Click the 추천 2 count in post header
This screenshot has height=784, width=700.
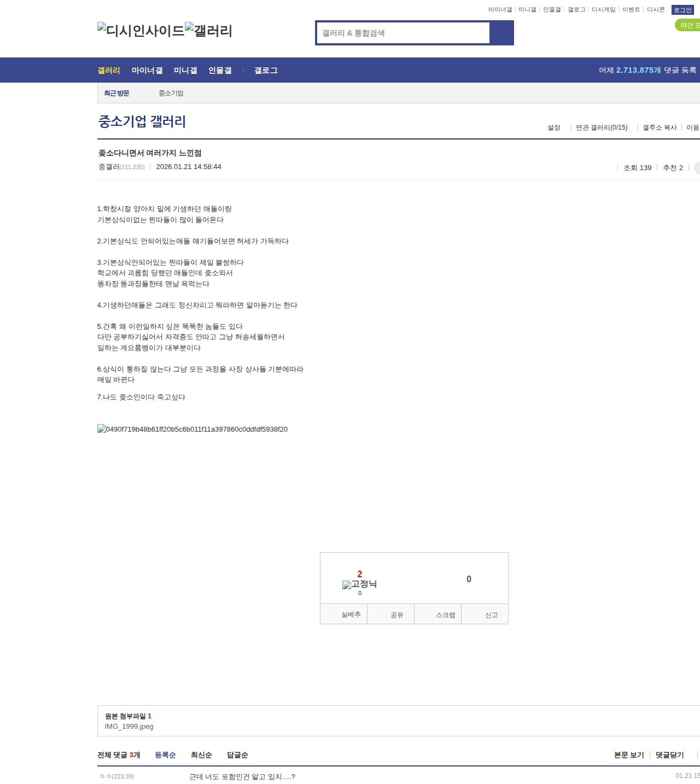pos(673,168)
